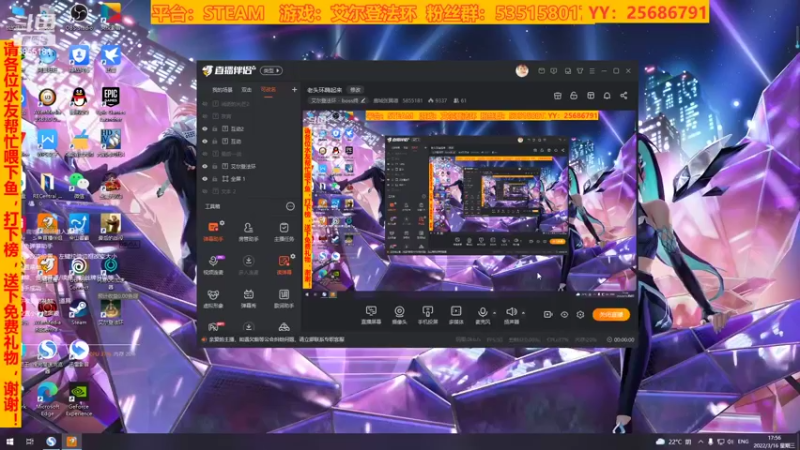Click the padlock icon above the preview
The image size is (800, 450).
(573, 95)
